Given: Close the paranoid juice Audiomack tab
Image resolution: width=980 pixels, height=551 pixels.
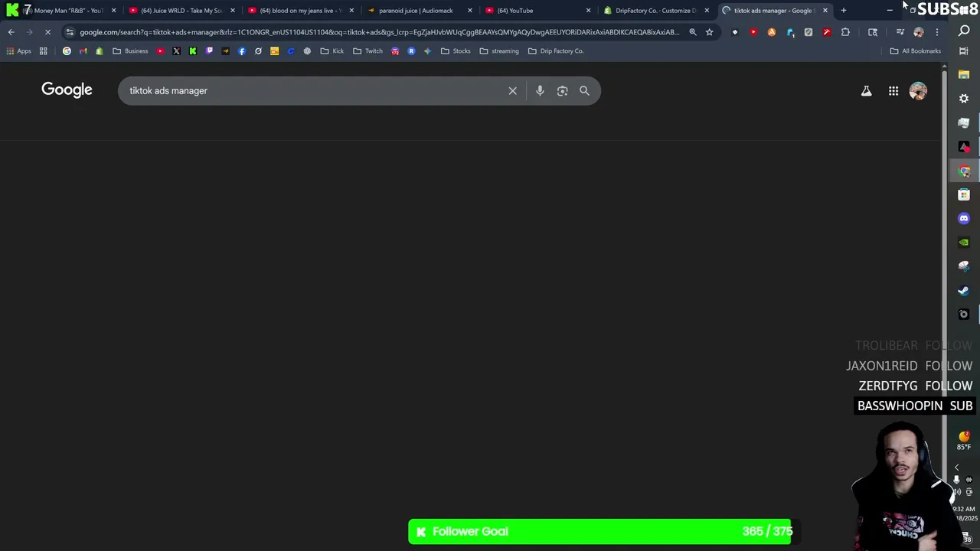Looking at the screenshot, I should pos(470,10).
